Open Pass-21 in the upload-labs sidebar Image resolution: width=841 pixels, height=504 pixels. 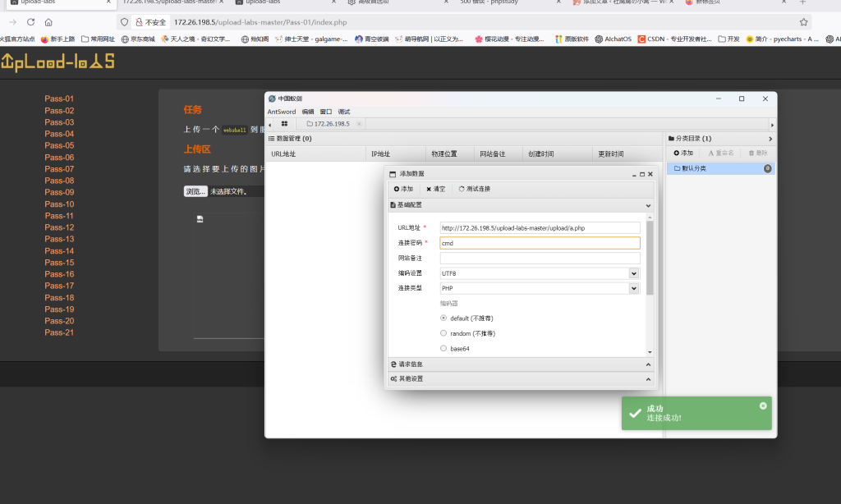pos(59,332)
